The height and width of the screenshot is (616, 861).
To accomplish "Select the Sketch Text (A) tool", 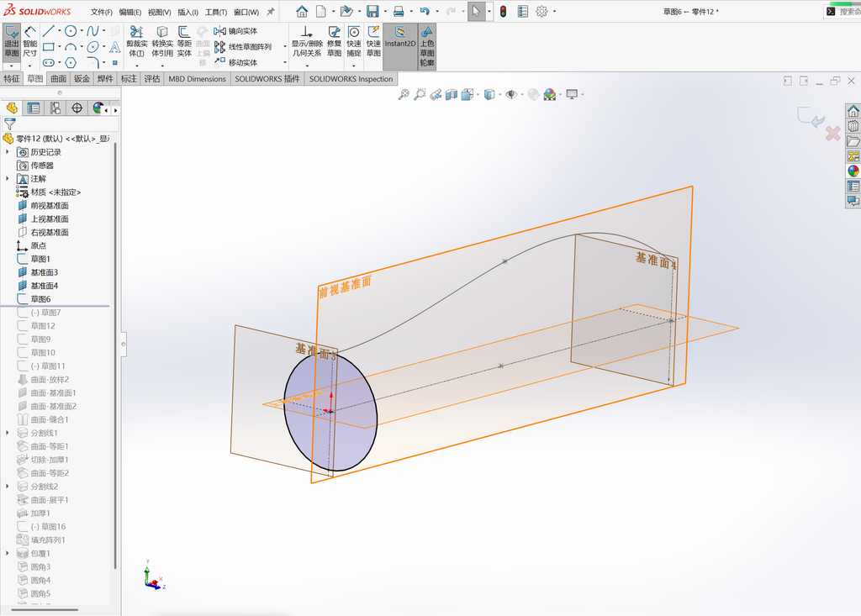I will [x=114, y=47].
